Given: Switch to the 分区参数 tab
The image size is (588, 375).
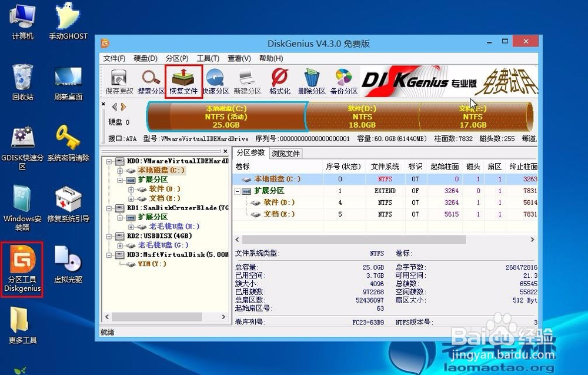Looking at the screenshot, I should pyautogui.click(x=250, y=152).
